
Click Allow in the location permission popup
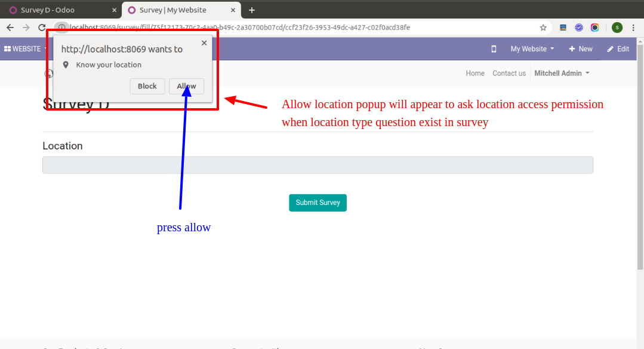point(186,87)
